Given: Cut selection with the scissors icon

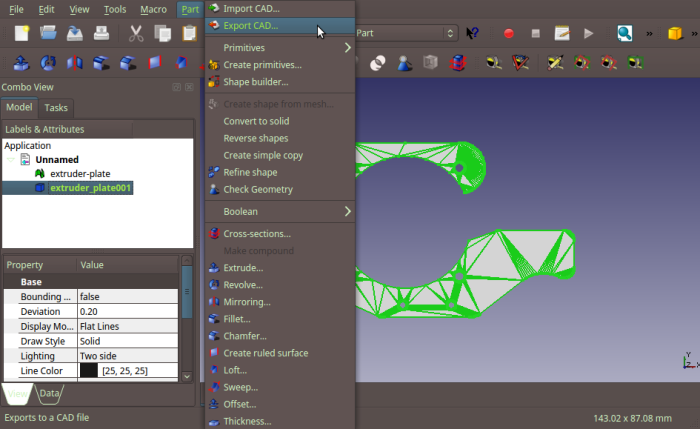Looking at the screenshot, I should click(136, 33).
